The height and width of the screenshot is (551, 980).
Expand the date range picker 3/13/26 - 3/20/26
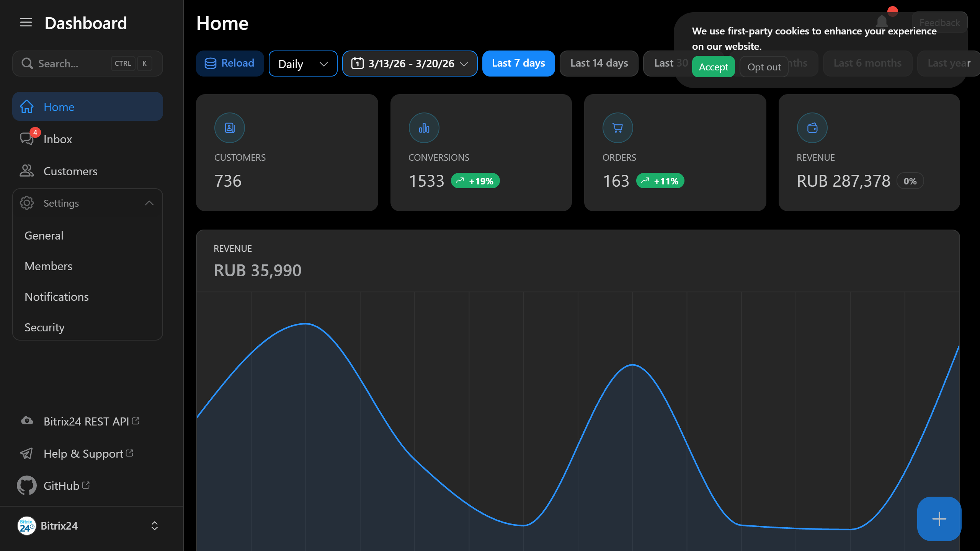click(409, 64)
